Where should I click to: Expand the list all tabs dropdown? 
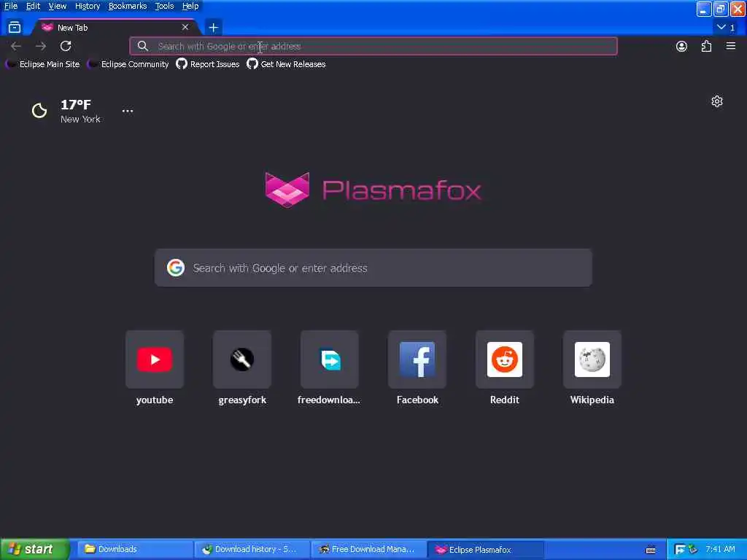tap(726, 27)
